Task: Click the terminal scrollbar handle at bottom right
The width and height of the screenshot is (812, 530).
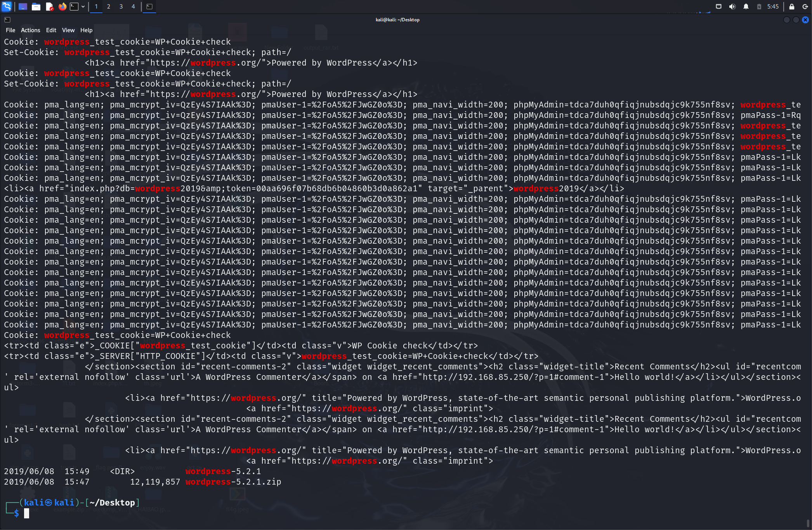Action: pyautogui.click(x=809, y=524)
